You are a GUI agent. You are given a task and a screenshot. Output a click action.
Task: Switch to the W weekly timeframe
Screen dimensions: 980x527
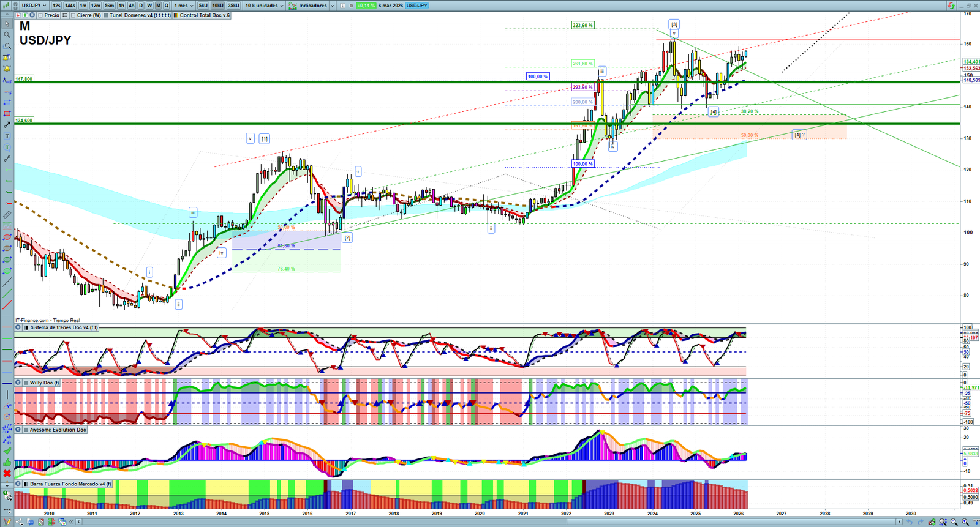coord(149,6)
